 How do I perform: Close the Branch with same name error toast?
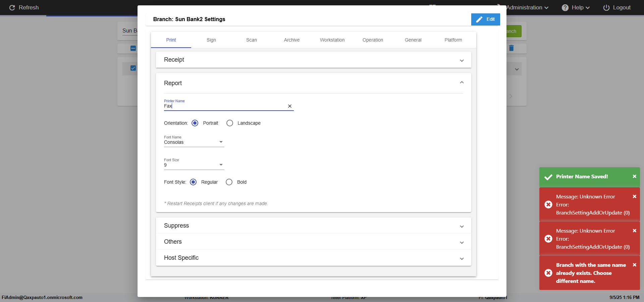(x=634, y=265)
